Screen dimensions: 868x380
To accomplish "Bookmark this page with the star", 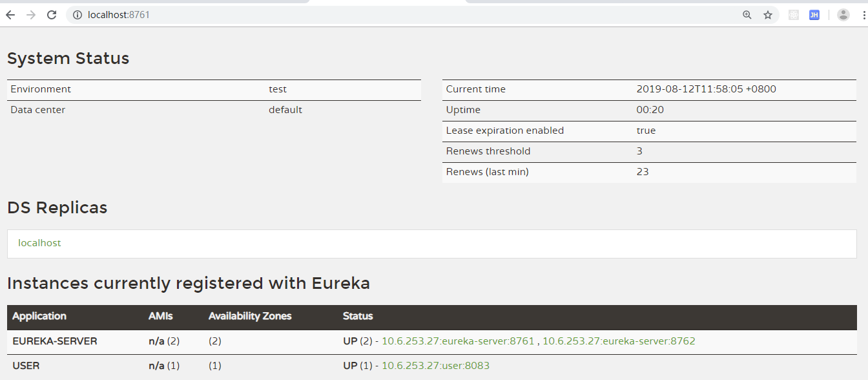I will tap(768, 15).
